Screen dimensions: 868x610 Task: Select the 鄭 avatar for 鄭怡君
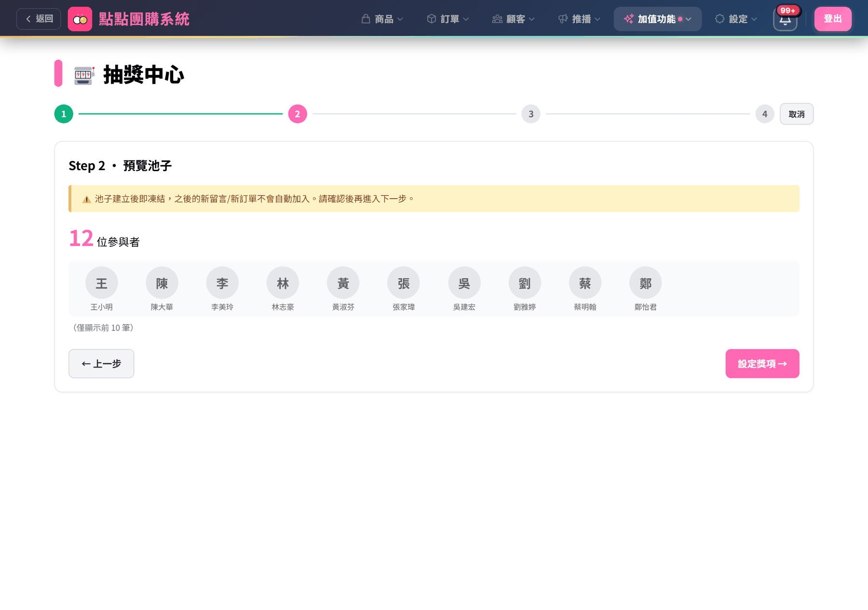(x=646, y=283)
